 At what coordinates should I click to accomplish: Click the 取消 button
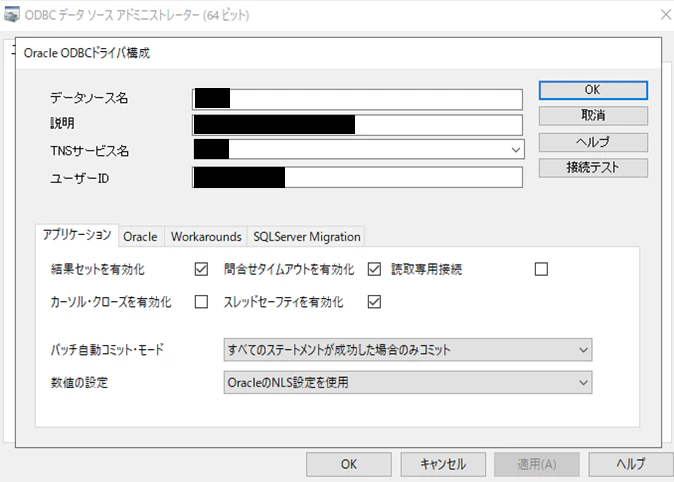593,116
